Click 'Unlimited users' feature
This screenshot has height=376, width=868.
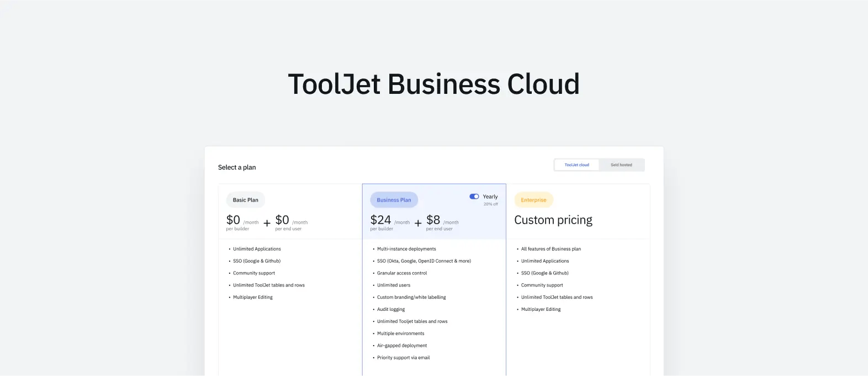pos(394,285)
